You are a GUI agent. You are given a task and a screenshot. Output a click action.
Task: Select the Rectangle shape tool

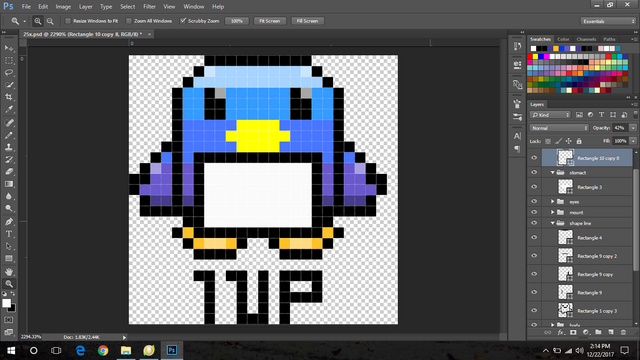click(9, 258)
